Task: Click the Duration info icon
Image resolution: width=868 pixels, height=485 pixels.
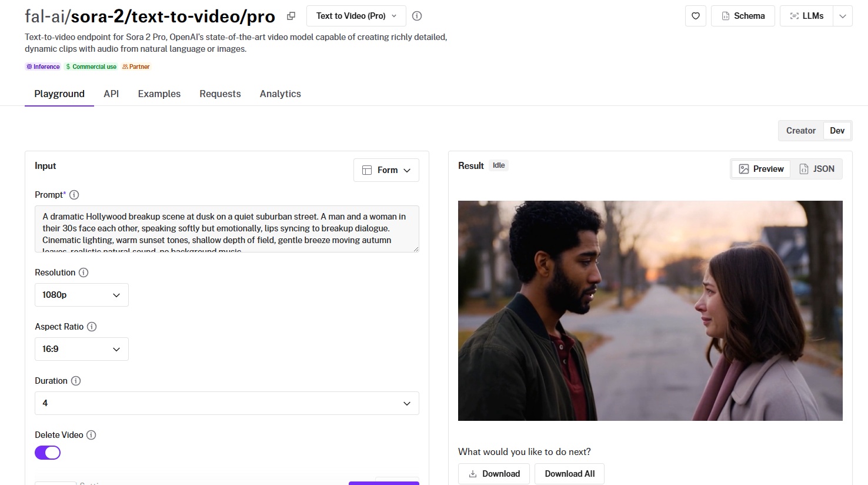Action: (x=76, y=381)
